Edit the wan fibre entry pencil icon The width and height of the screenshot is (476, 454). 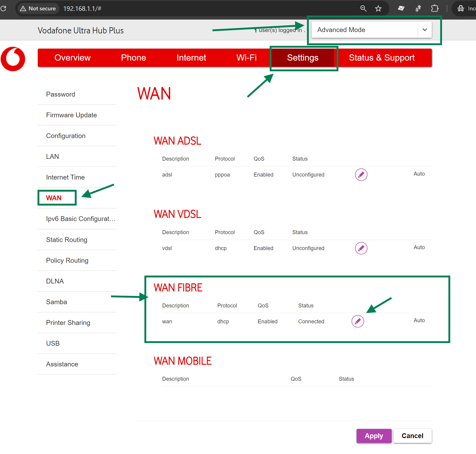pos(358,321)
